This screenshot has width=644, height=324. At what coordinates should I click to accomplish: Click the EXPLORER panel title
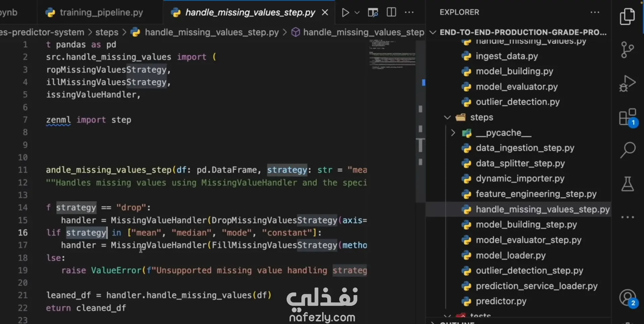(459, 12)
